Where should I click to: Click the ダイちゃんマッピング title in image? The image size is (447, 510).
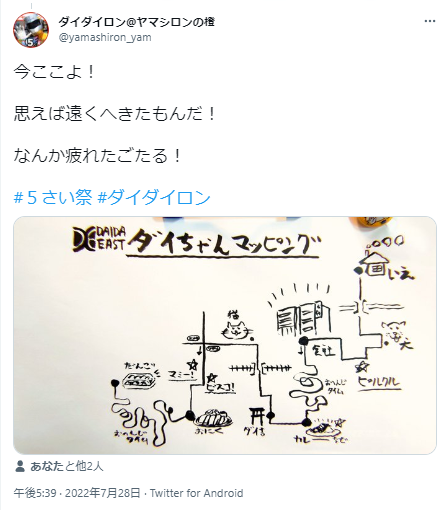click(224, 243)
